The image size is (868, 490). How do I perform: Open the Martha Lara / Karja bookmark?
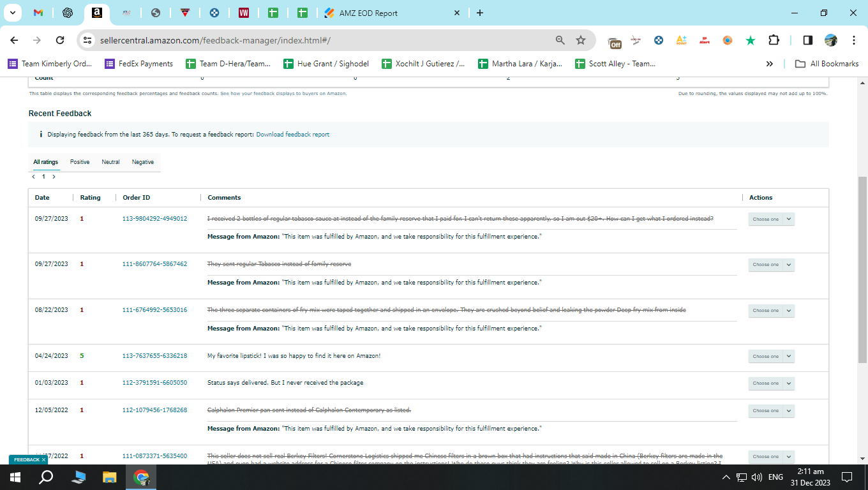(521, 64)
